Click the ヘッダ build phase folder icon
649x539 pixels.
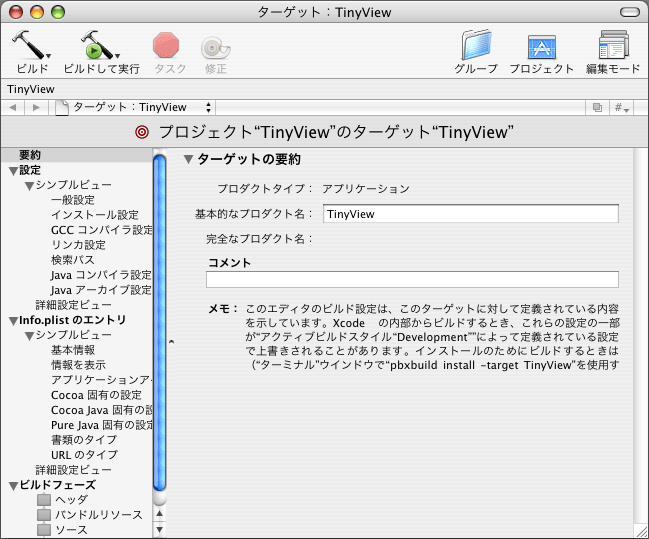click(x=44, y=499)
